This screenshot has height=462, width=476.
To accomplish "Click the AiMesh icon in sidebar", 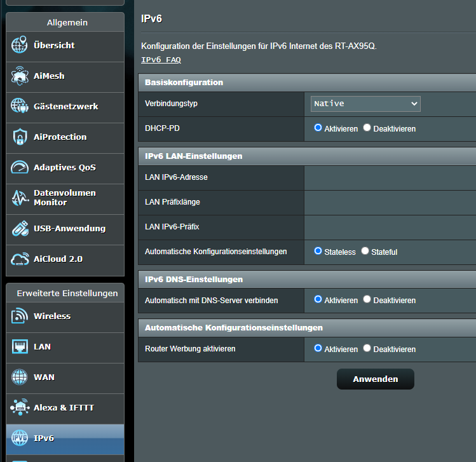I will (20, 76).
